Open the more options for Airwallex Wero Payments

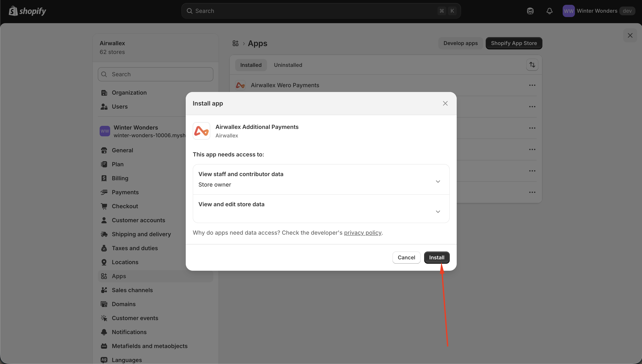coord(532,85)
